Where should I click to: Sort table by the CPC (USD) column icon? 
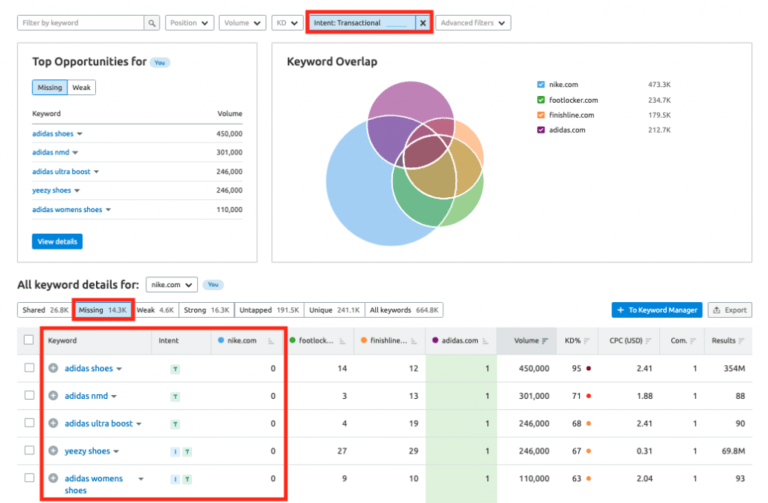point(648,341)
